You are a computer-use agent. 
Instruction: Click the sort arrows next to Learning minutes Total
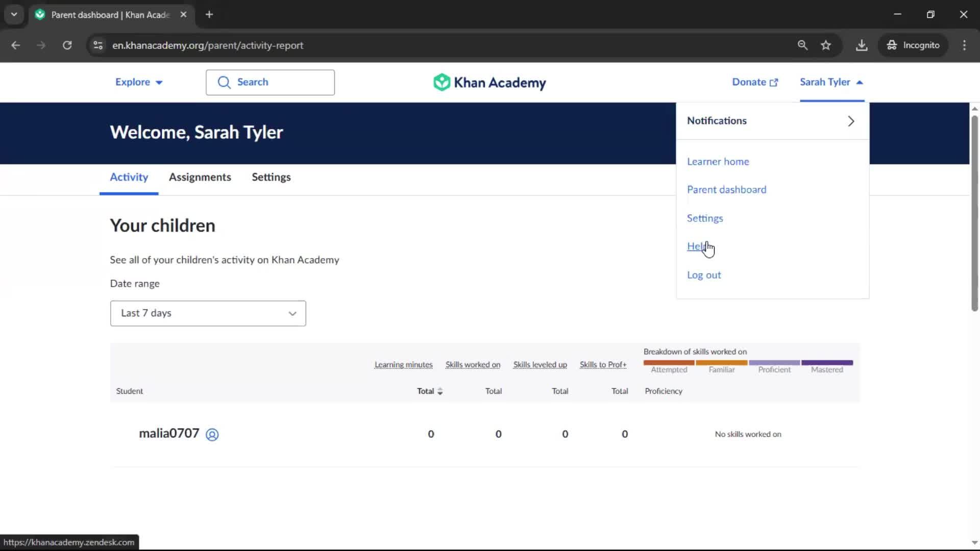(440, 391)
